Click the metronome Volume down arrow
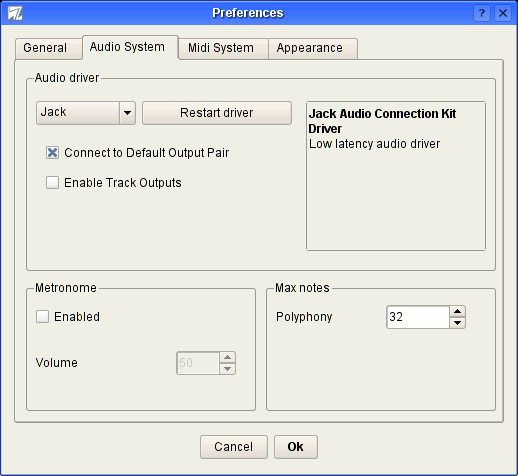This screenshot has width=518, height=476. click(x=227, y=369)
